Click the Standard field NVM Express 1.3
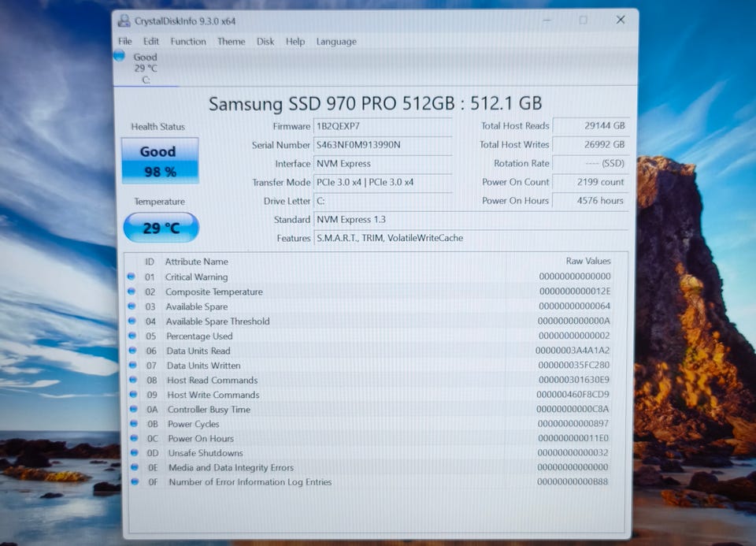756x546 pixels. [x=471, y=220]
